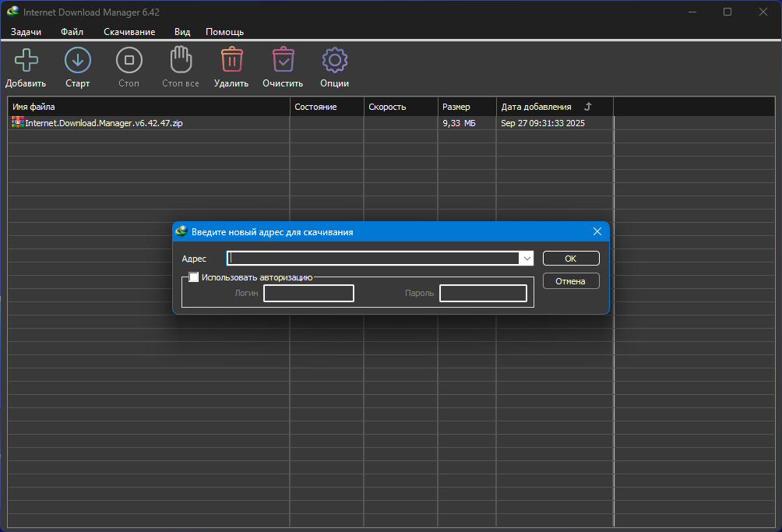Click the Стоп все hand icon
The image size is (782, 532).
point(180,60)
